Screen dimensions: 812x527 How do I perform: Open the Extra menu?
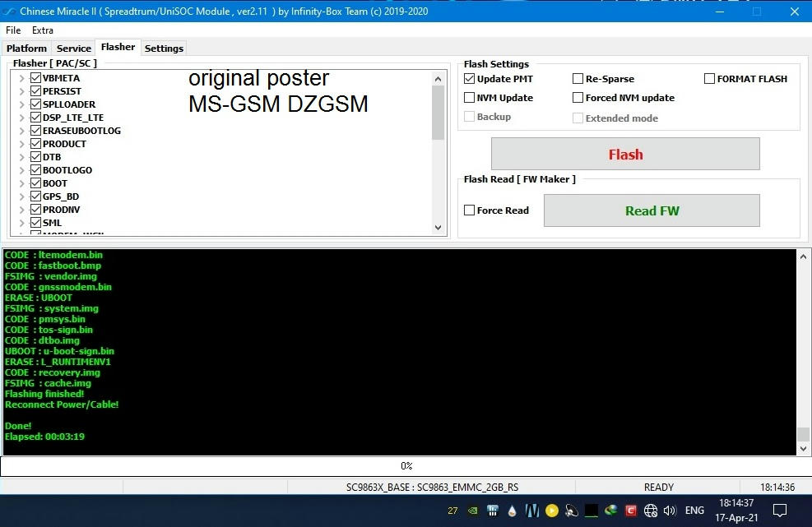coord(43,30)
